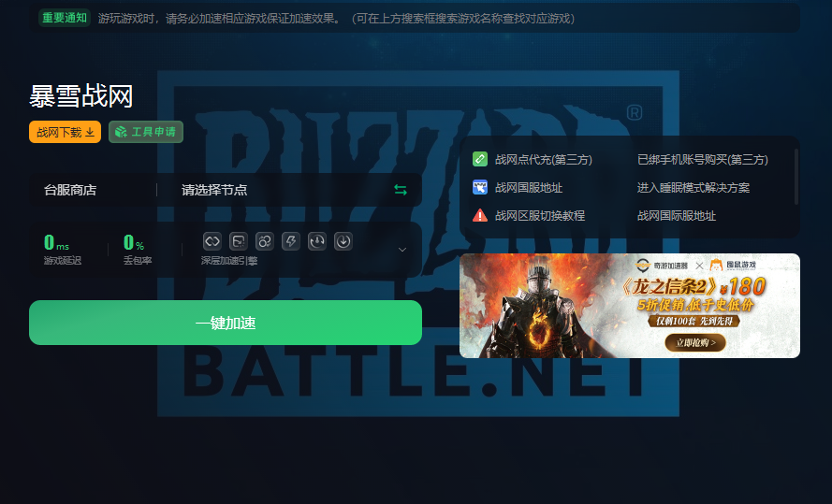Click the clock-with-arrow engine icon
This screenshot has width=832, height=504.
tap(317, 241)
